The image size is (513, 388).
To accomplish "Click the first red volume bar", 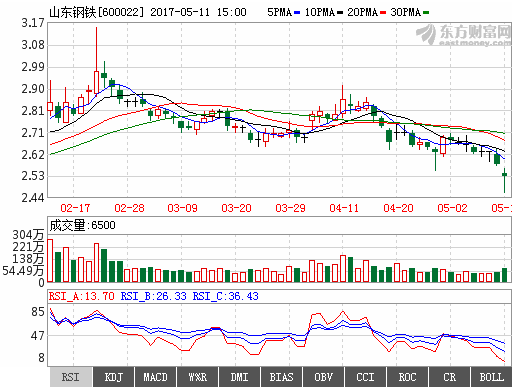I will pos(50,261).
